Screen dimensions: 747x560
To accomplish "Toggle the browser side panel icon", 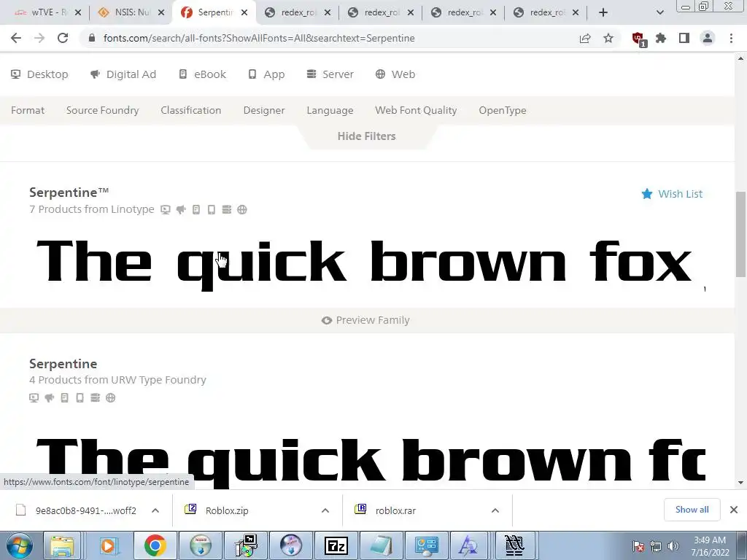I will click(684, 38).
